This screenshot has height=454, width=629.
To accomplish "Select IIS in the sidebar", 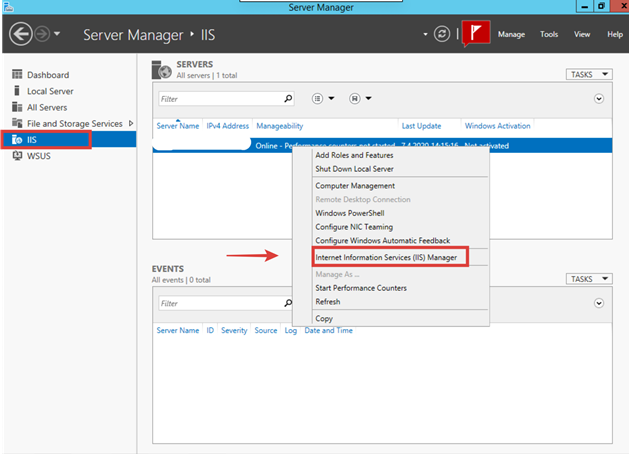I will click(69, 140).
